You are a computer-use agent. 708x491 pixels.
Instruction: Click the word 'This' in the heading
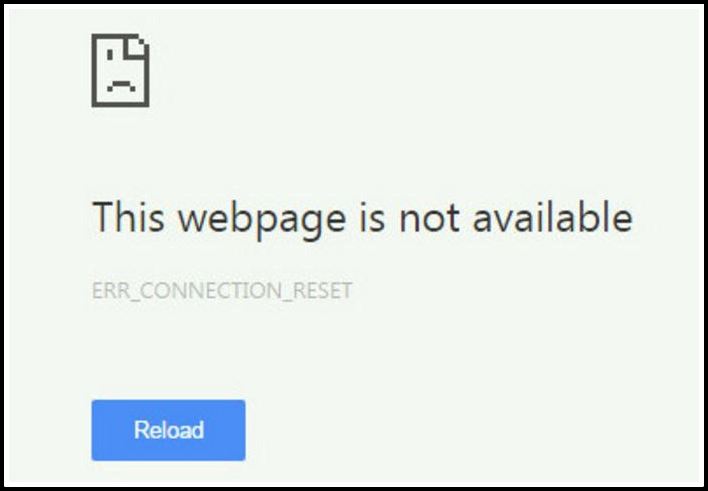128,216
